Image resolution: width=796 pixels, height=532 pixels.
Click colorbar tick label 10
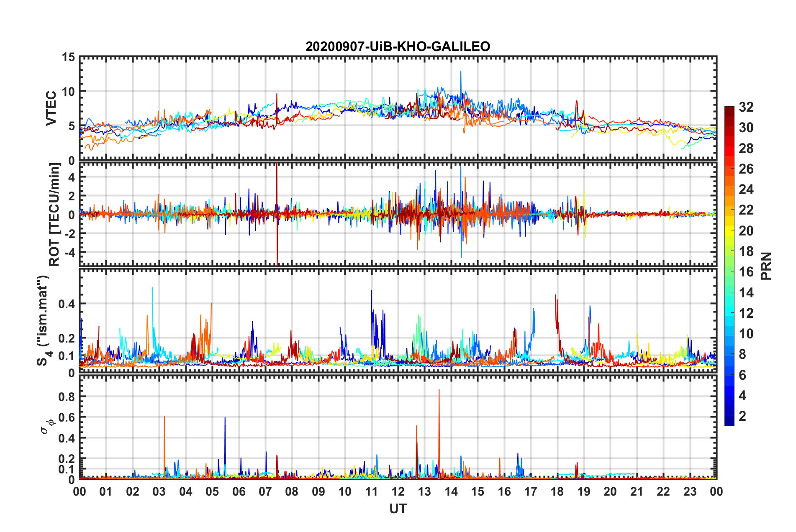click(746, 334)
